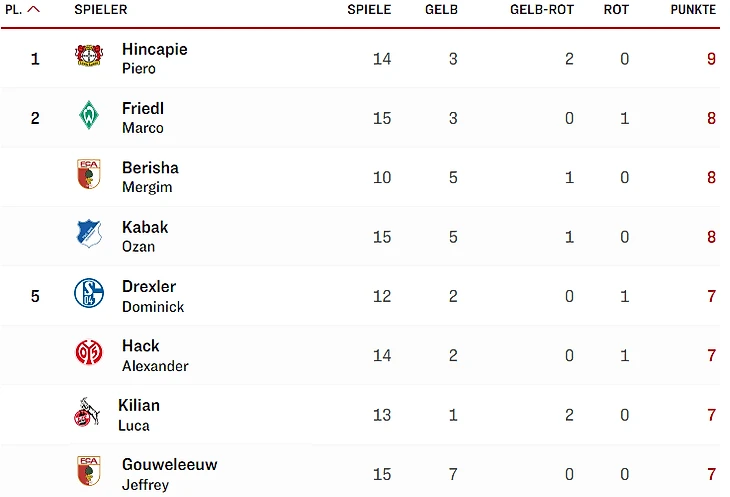Sort table by SPIELE column
Image resolution: width=730 pixels, height=497 pixels.
pos(369,10)
